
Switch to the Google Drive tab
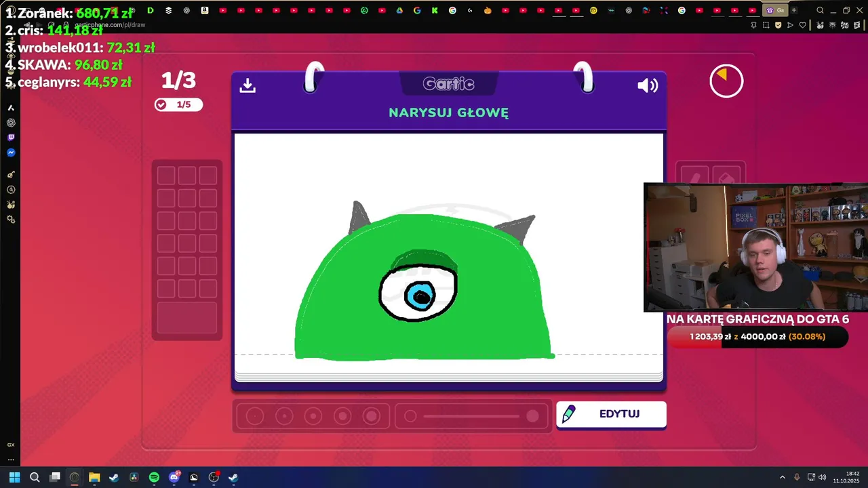[x=399, y=10]
